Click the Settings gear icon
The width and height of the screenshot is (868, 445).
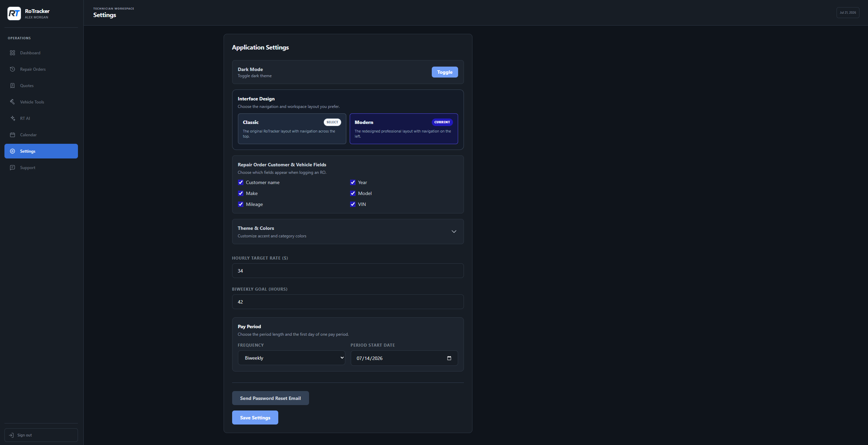[x=13, y=151]
